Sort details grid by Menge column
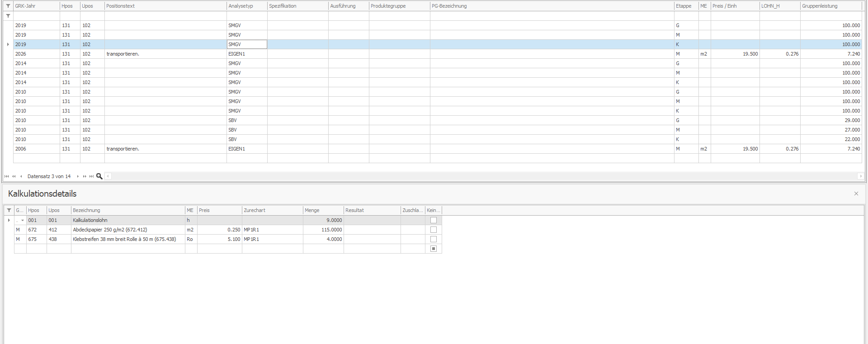Screen dimensions: 868x344 point(323,210)
